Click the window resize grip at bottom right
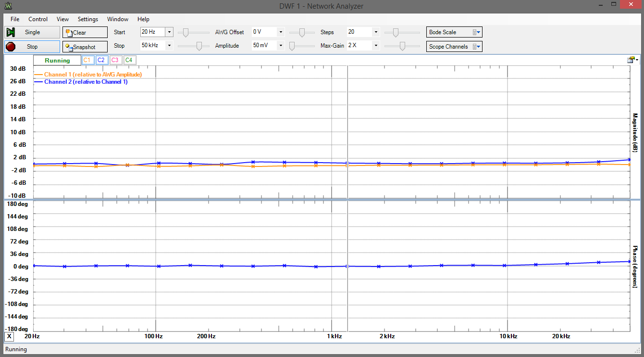Image resolution: width=644 pixels, height=357 pixels. [x=636, y=350]
